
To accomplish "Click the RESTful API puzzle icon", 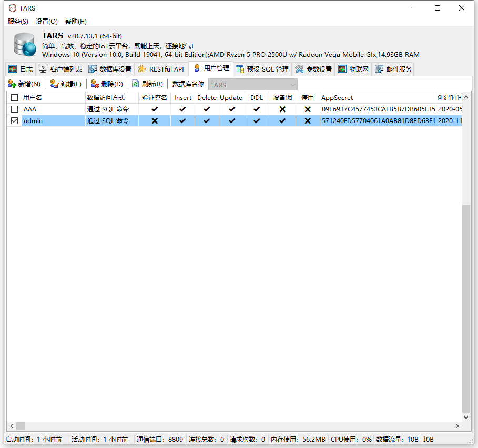I will (142, 69).
